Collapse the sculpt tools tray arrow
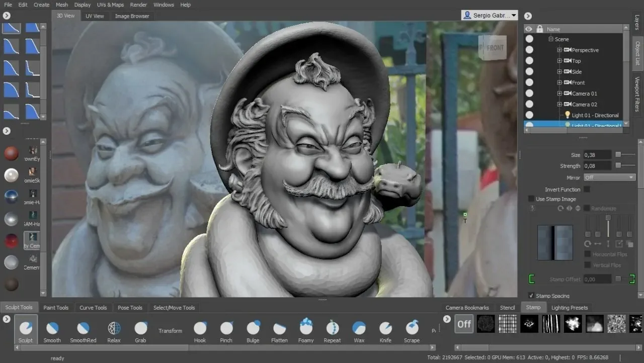This screenshot has width=644, height=363. 7,319
